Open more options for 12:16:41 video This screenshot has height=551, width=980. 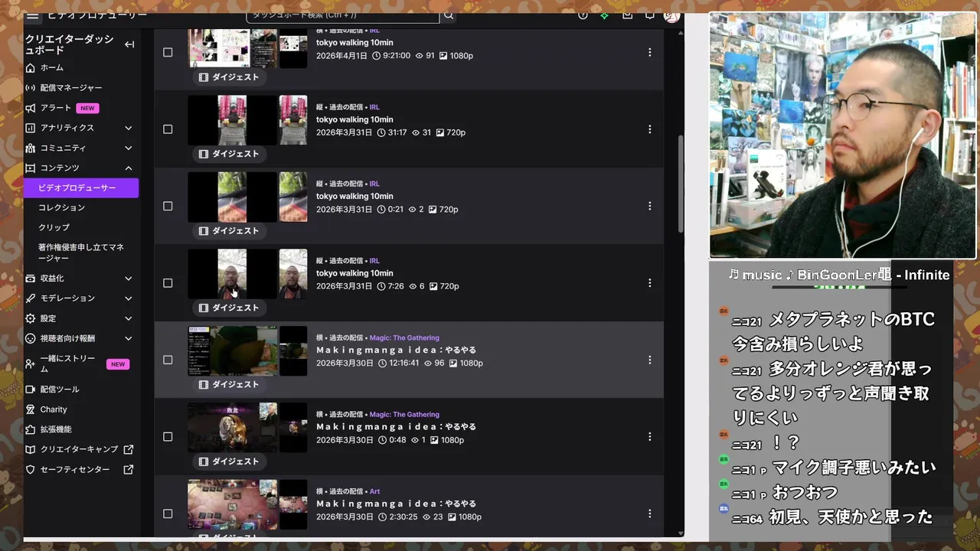(649, 360)
